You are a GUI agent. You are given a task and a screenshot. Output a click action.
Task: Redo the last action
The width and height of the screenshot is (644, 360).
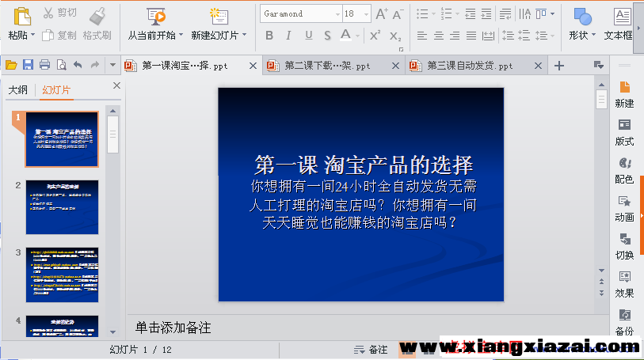coord(95,65)
